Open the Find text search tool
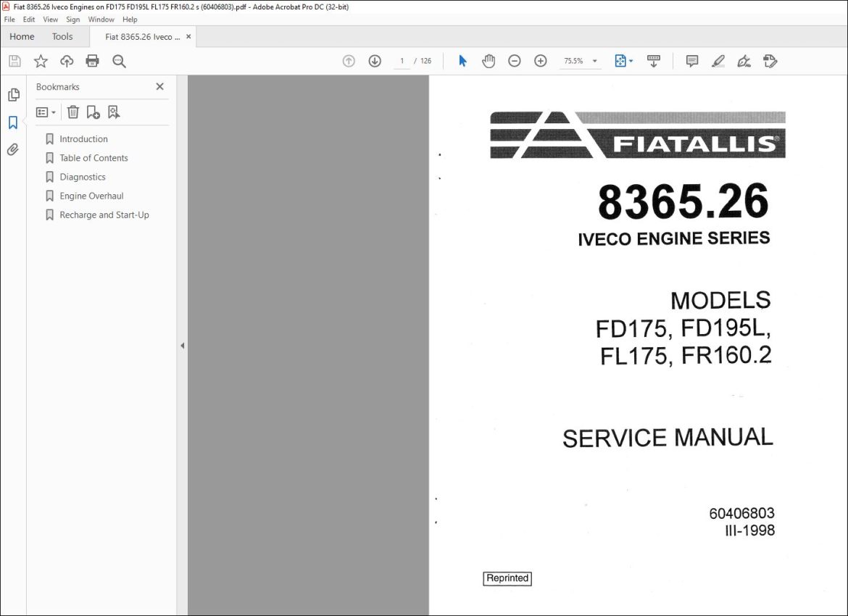848x616 pixels. (x=119, y=61)
